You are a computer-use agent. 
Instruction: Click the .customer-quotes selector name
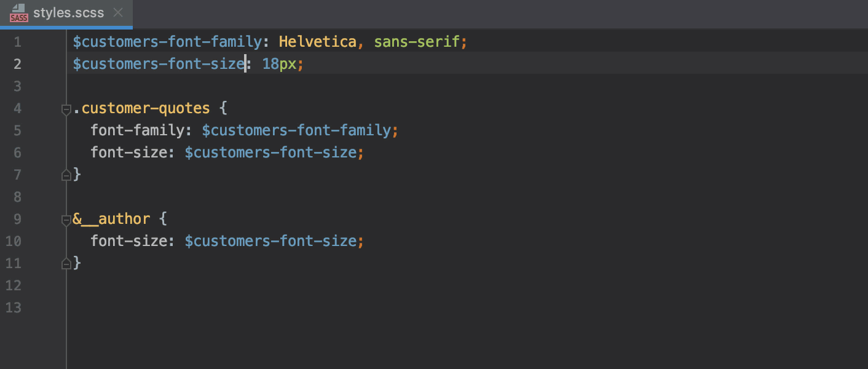(x=141, y=108)
